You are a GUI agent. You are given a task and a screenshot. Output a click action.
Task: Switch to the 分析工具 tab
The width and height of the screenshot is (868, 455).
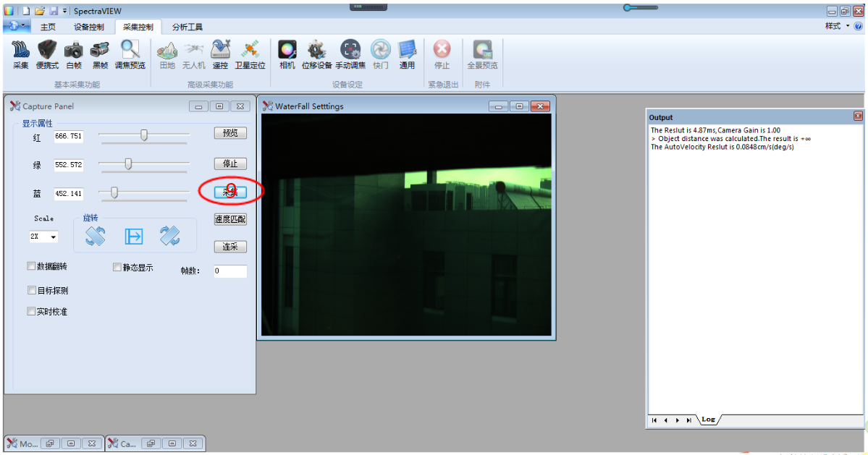[x=187, y=27]
